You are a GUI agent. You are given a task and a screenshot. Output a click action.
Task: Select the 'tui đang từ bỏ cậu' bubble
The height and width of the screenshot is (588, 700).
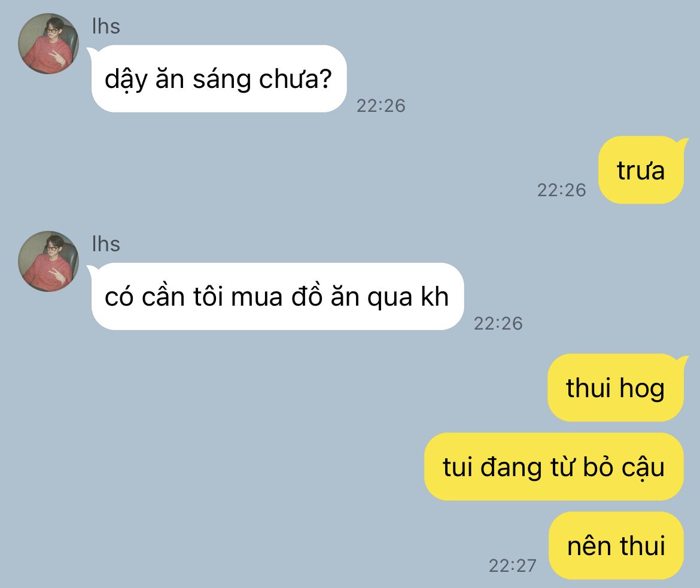(554, 467)
